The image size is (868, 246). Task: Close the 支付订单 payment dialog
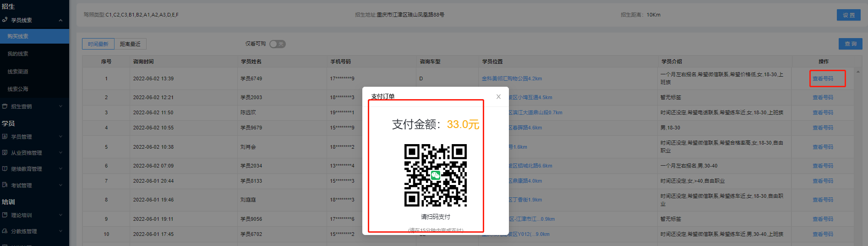498,96
